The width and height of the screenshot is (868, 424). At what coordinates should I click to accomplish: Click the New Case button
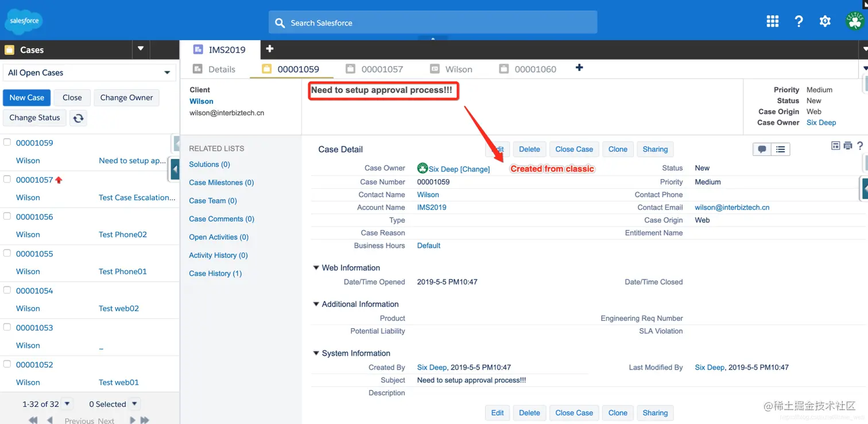27,98
